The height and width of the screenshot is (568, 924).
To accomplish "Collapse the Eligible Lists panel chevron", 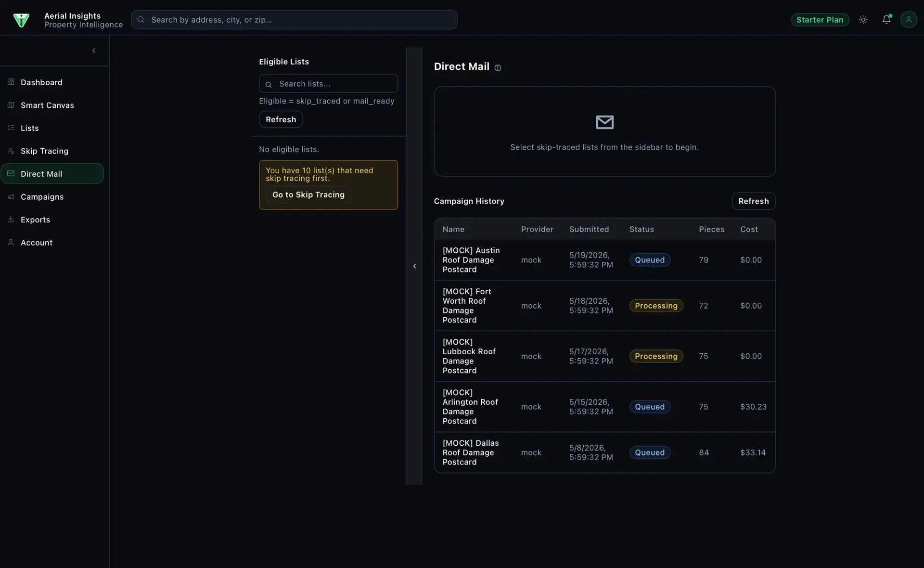I will [414, 266].
